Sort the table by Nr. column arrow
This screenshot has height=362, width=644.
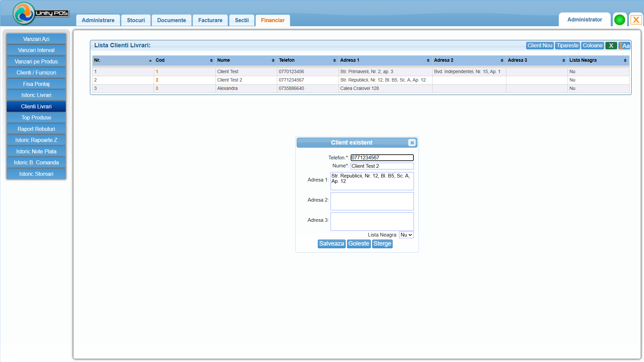150,60
